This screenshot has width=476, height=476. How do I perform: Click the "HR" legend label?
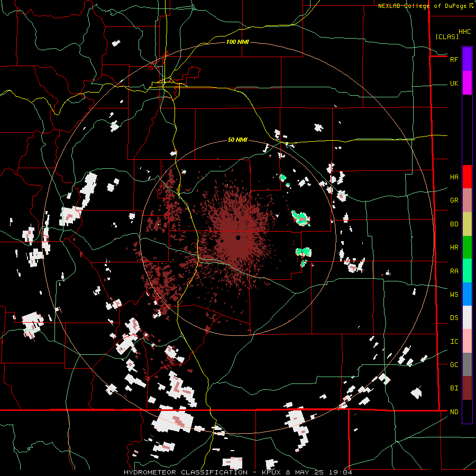[x=454, y=248]
